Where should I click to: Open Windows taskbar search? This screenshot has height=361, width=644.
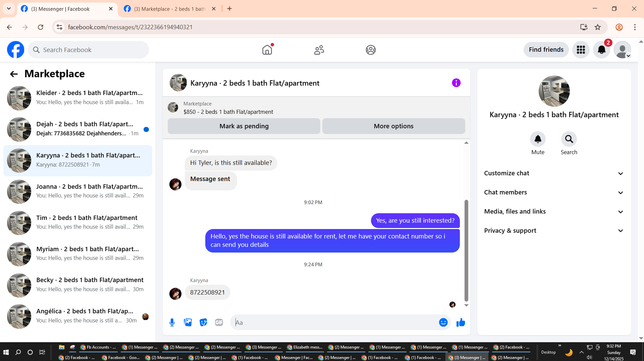[x=18, y=352]
